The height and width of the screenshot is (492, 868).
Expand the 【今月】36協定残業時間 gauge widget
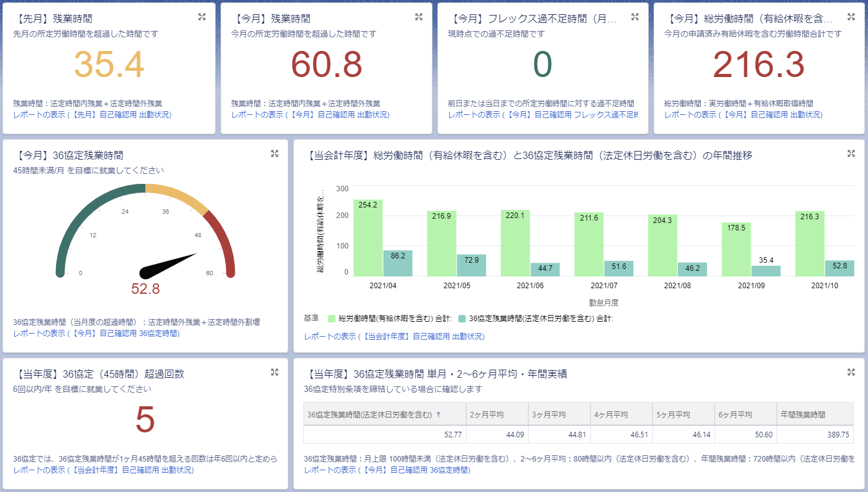(275, 154)
